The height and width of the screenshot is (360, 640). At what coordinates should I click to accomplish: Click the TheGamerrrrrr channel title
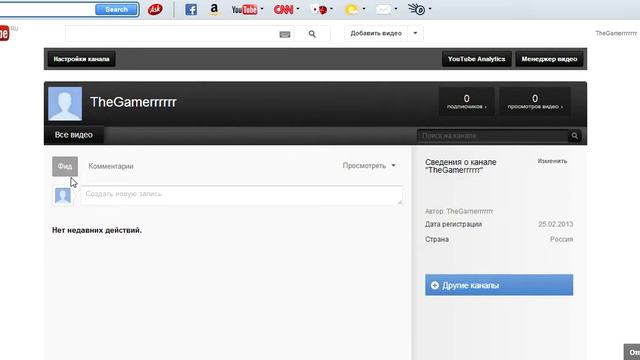[133, 102]
